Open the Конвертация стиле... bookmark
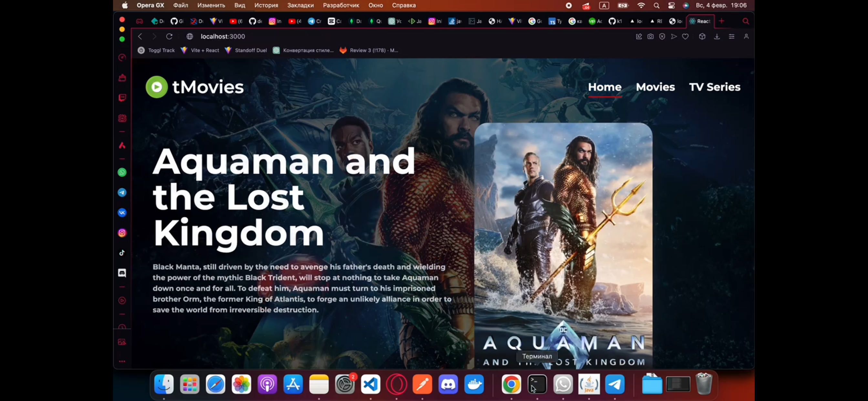The image size is (868, 401). pos(303,50)
